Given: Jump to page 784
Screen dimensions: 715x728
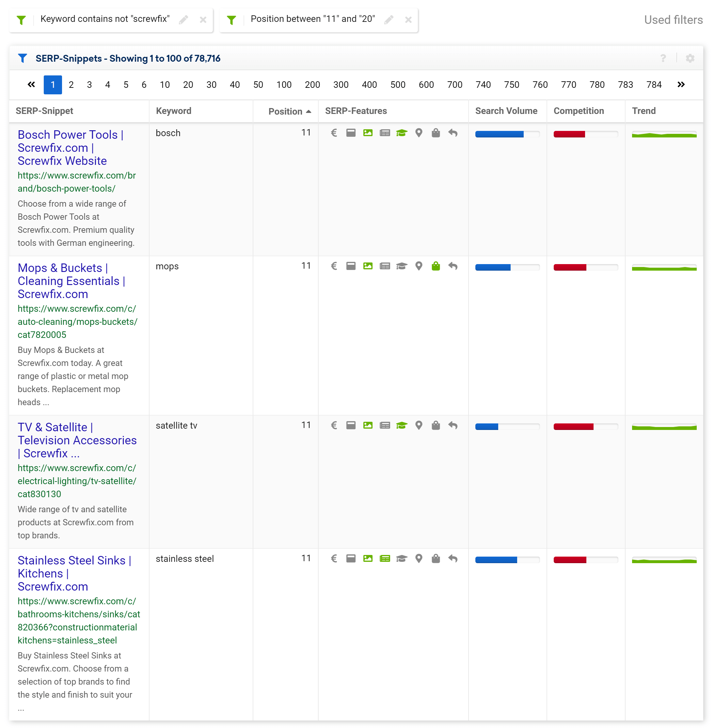Looking at the screenshot, I should tap(654, 85).
